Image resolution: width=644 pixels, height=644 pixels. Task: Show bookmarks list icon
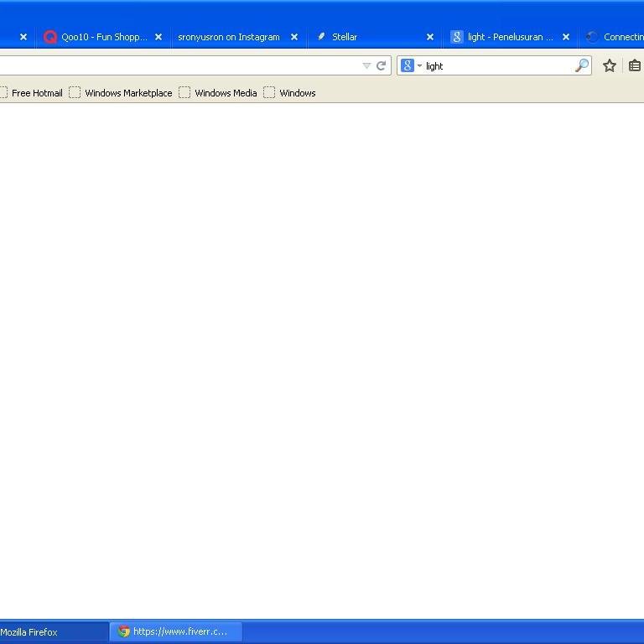click(635, 65)
